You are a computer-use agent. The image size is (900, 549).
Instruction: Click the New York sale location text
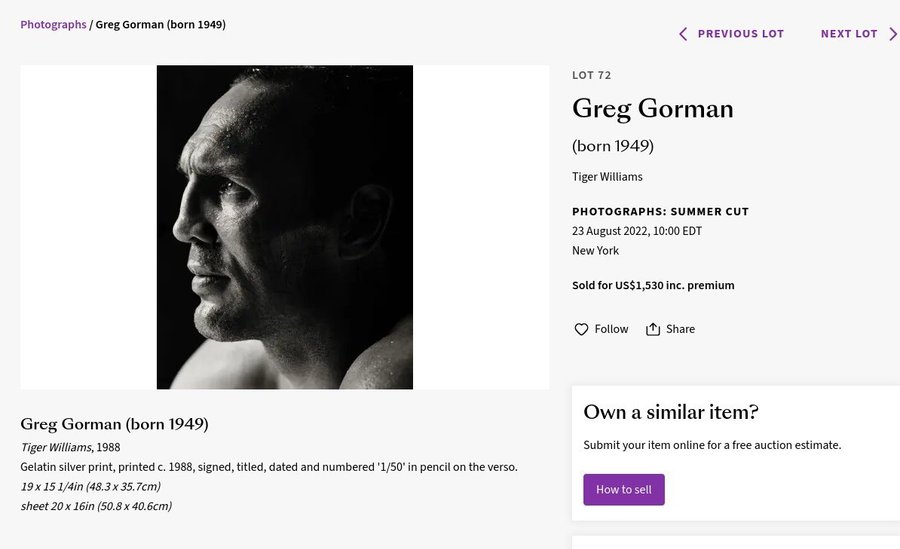[x=595, y=251]
